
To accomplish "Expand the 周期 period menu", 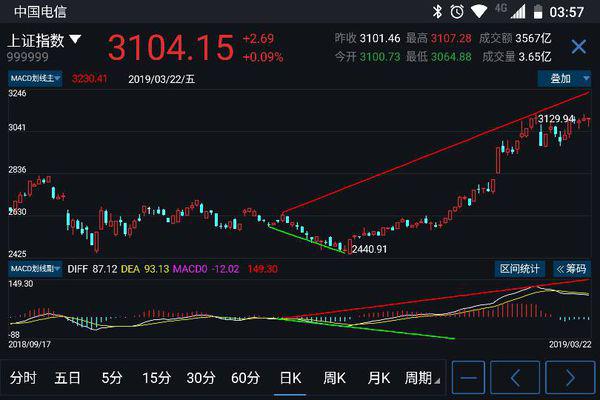I will [x=420, y=378].
